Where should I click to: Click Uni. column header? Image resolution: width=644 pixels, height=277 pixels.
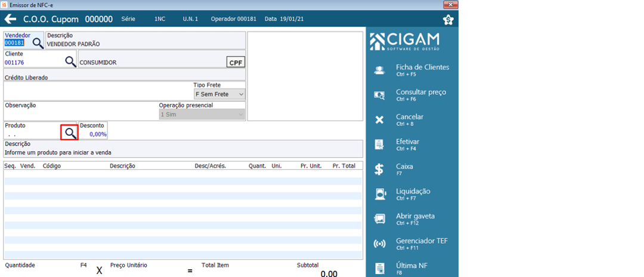point(277,166)
